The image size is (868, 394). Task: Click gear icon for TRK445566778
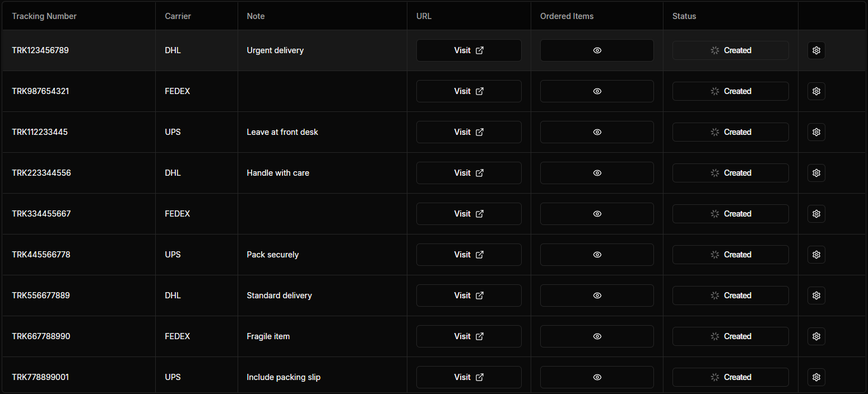click(816, 255)
